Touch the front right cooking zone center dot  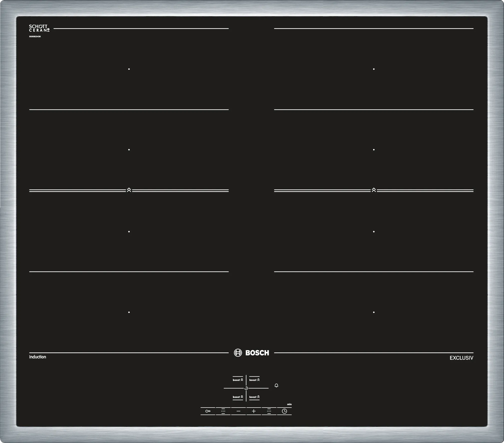click(374, 312)
